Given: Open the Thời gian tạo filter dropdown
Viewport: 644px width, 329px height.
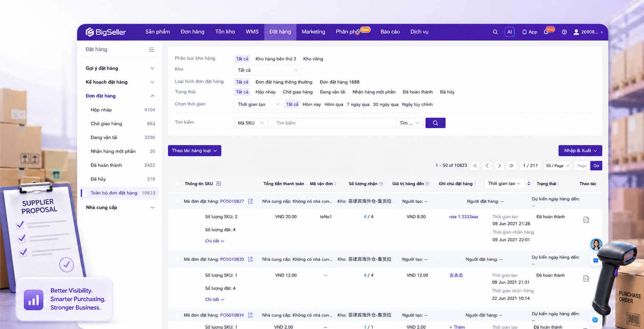Looking at the screenshot, I should (x=258, y=105).
